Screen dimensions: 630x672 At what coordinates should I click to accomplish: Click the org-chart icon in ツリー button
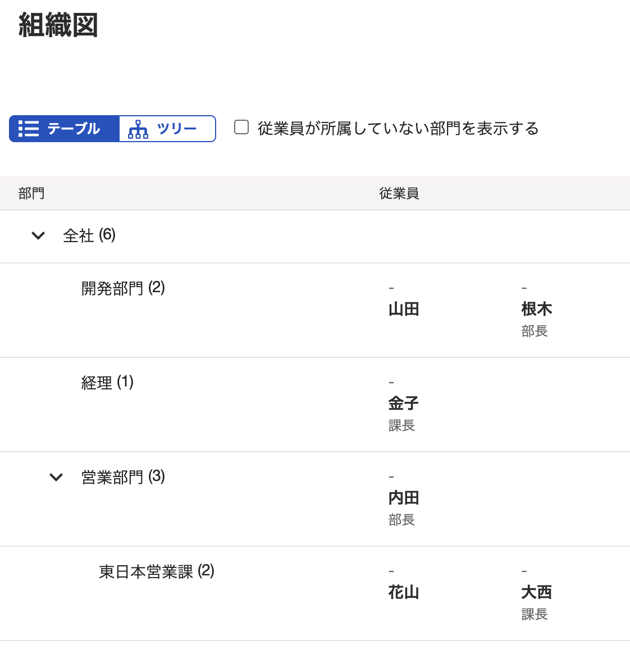pos(138,129)
